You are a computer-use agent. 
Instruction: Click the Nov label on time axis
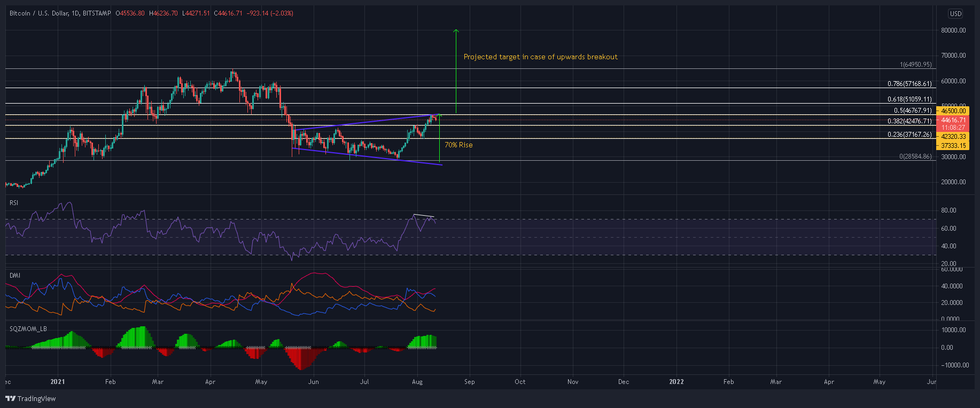tap(573, 382)
